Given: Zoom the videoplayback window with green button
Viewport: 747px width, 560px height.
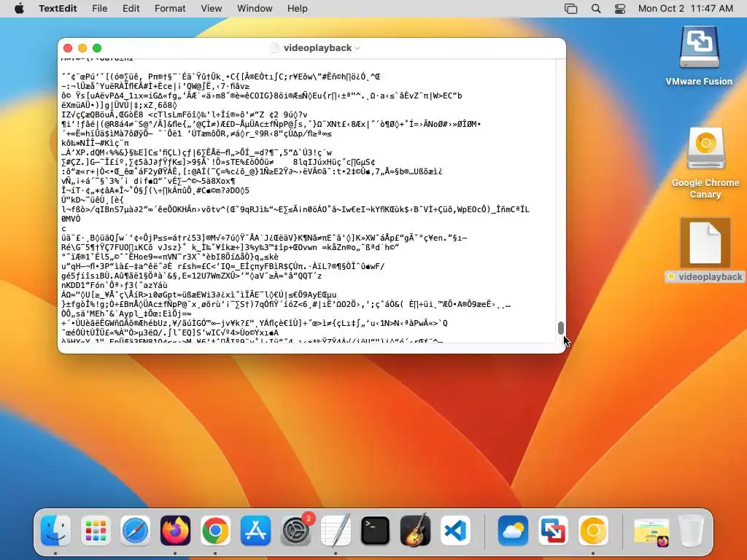Looking at the screenshot, I should coord(97,48).
